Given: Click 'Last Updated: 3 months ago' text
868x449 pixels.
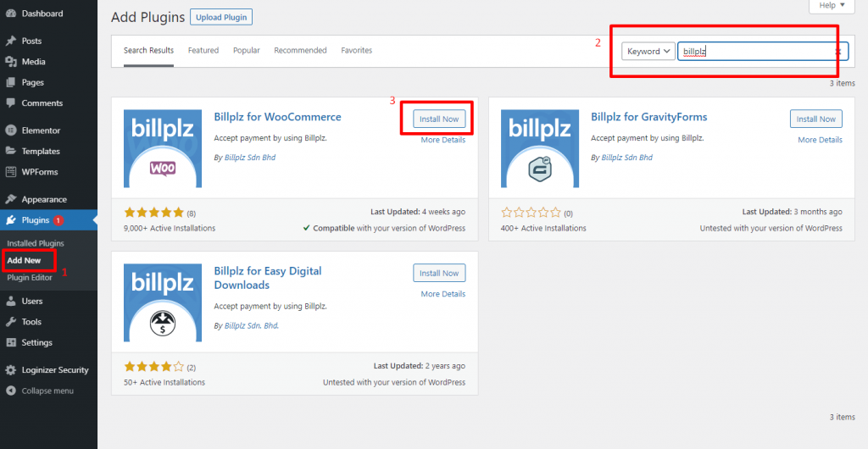Looking at the screenshot, I should (793, 212).
